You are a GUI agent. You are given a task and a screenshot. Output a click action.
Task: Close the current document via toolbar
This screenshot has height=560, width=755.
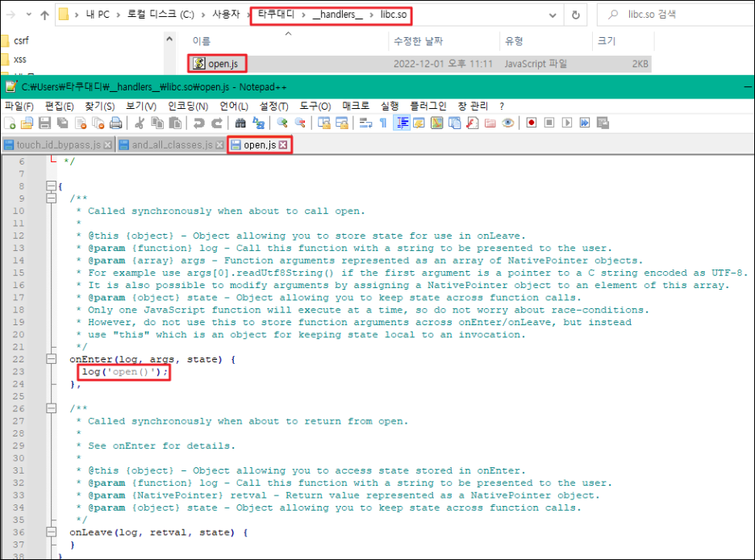click(81, 123)
